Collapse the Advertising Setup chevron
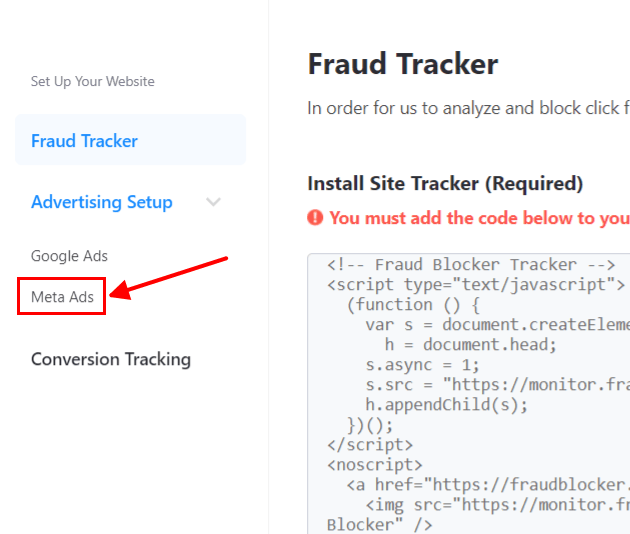The image size is (630, 534). click(213, 202)
